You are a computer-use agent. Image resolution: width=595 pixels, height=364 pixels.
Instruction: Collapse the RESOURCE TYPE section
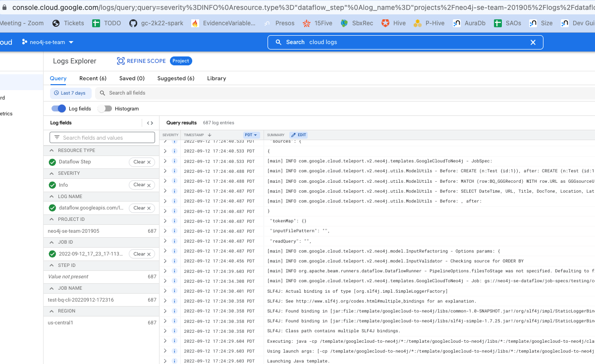(52, 150)
